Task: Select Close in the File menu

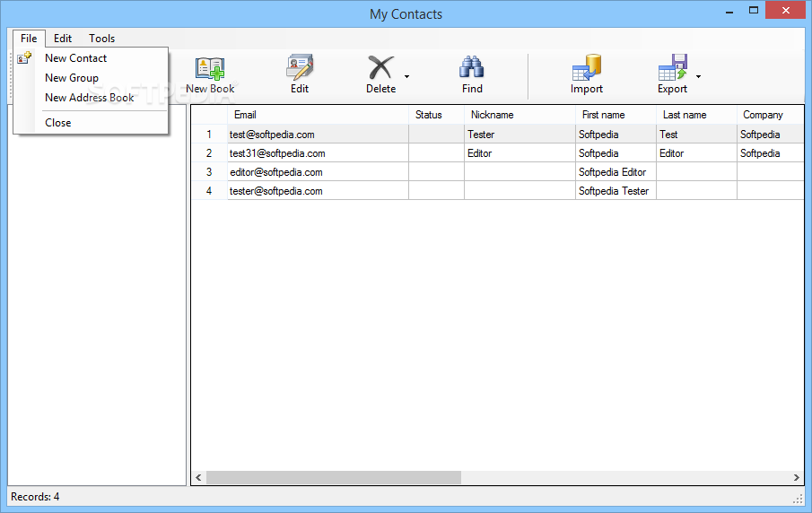Action: click(x=57, y=123)
